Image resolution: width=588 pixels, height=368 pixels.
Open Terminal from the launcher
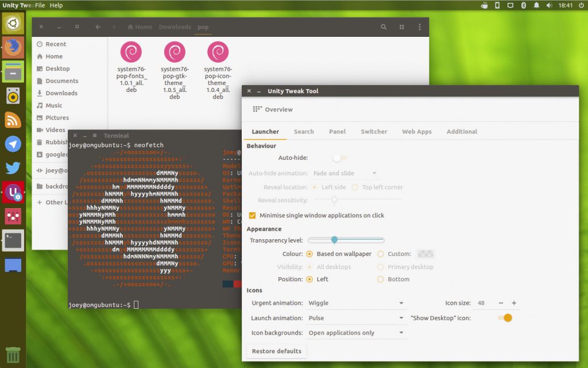pyautogui.click(x=13, y=240)
